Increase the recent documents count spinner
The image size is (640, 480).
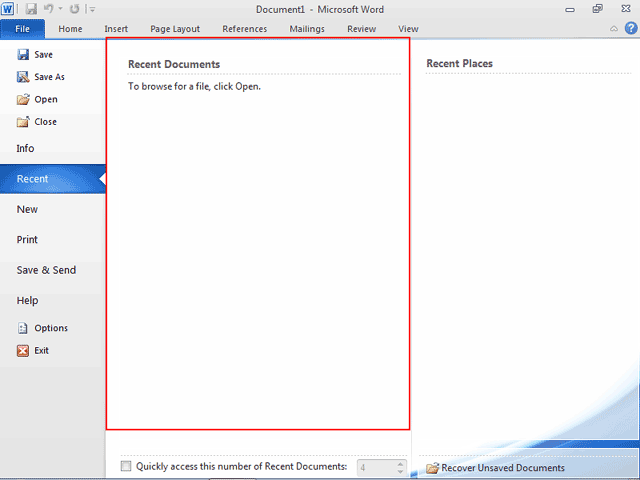(400, 464)
